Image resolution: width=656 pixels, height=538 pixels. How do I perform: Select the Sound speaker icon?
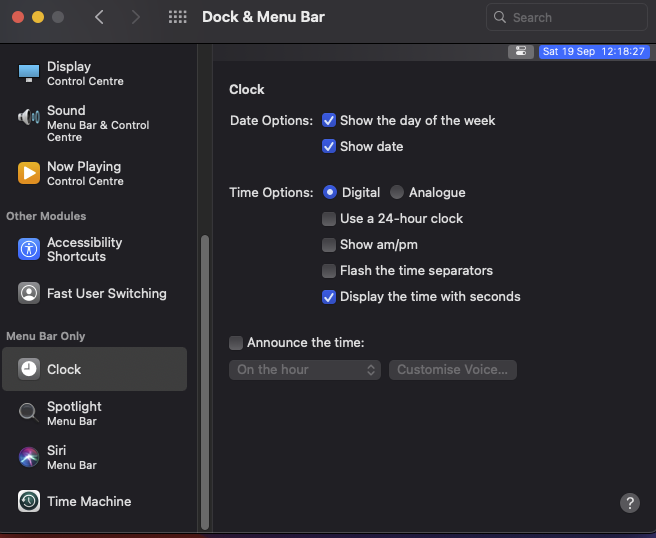[x=29, y=117]
